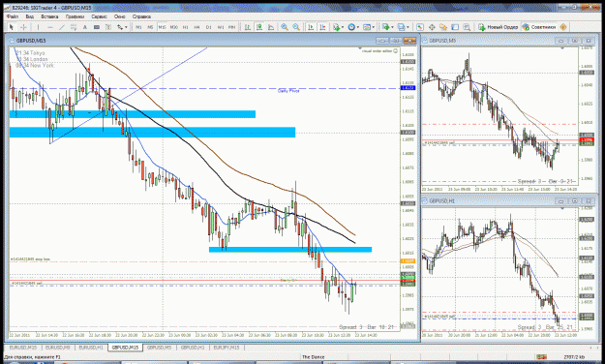
Task: Show the Terminal panel
Action: point(455,27)
